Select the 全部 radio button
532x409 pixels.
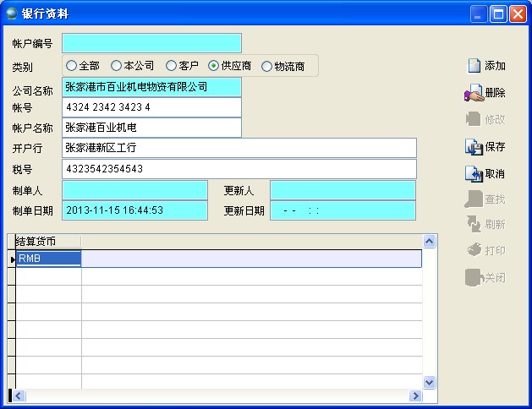(x=72, y=66)
